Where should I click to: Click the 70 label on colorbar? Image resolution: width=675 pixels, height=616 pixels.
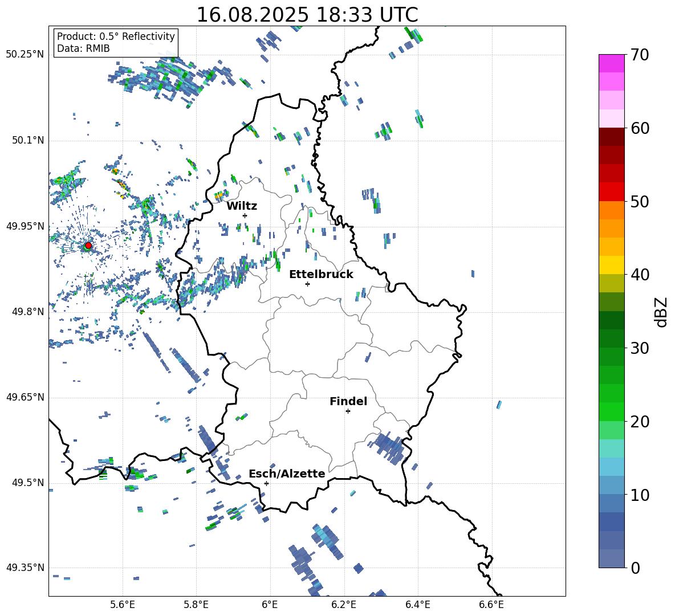pos(640,55)
